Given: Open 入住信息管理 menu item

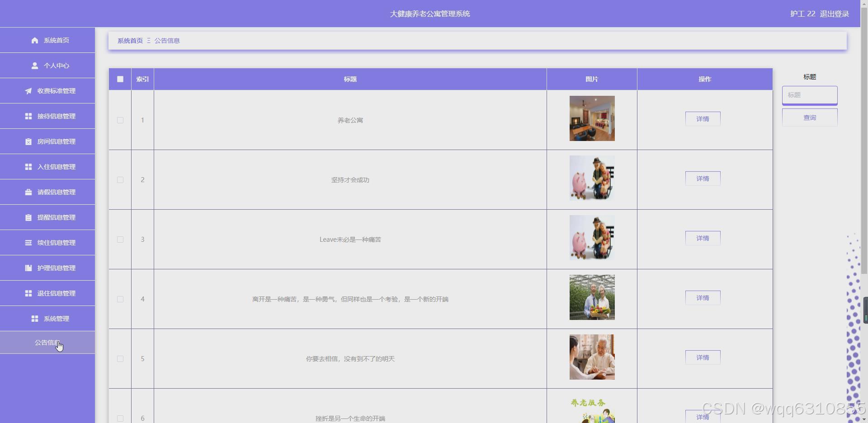Looking at the screenshot, I should click(47, 167).
